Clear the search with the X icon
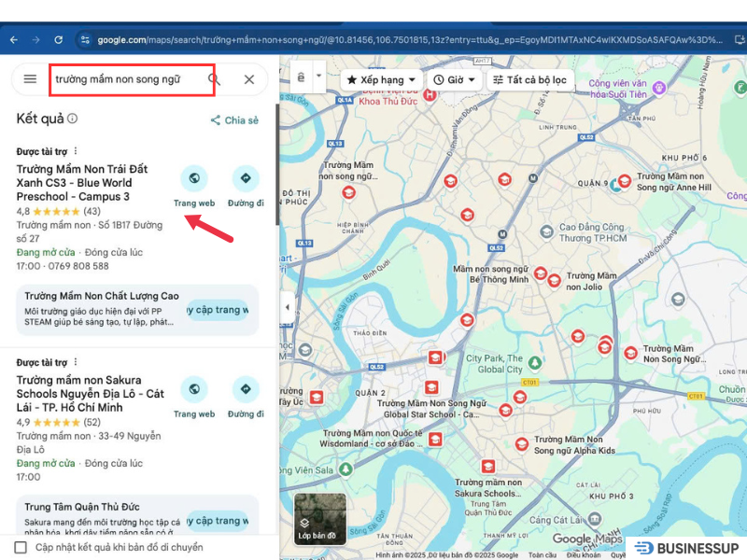The image size is (747, 560). pyautogui.click(x=248, y=79)
